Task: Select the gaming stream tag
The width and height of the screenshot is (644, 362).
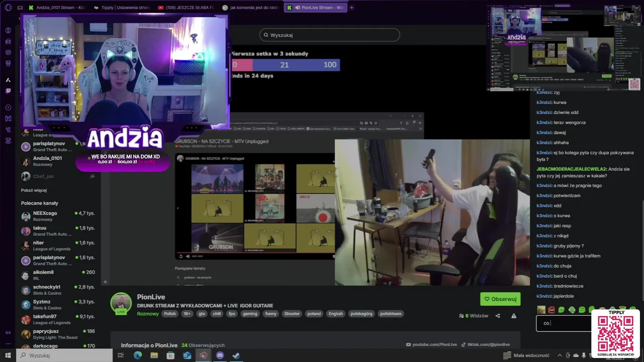Action: (250, 314)
